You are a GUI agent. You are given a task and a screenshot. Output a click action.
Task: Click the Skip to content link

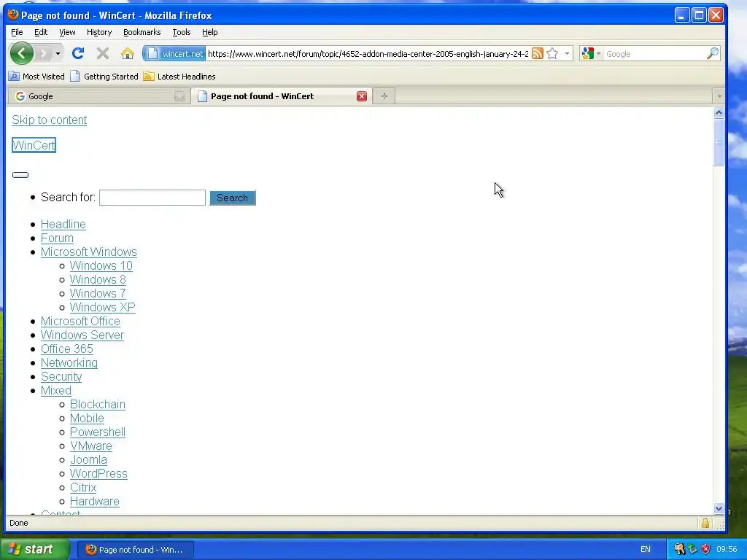click(x=49, y=120)
